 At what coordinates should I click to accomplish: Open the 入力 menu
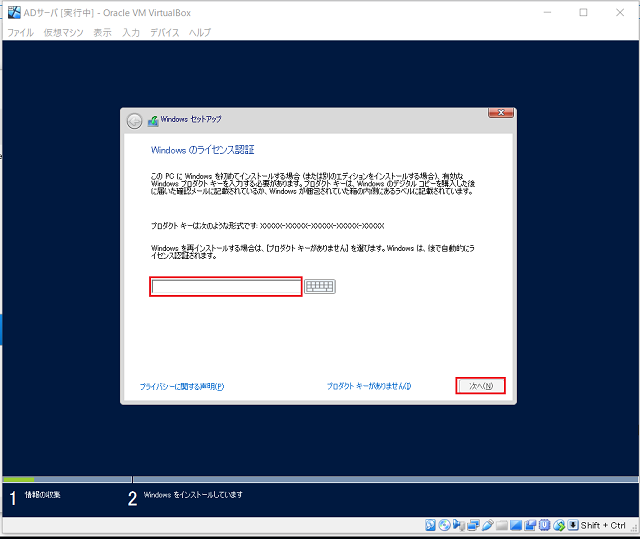(131, 33)
